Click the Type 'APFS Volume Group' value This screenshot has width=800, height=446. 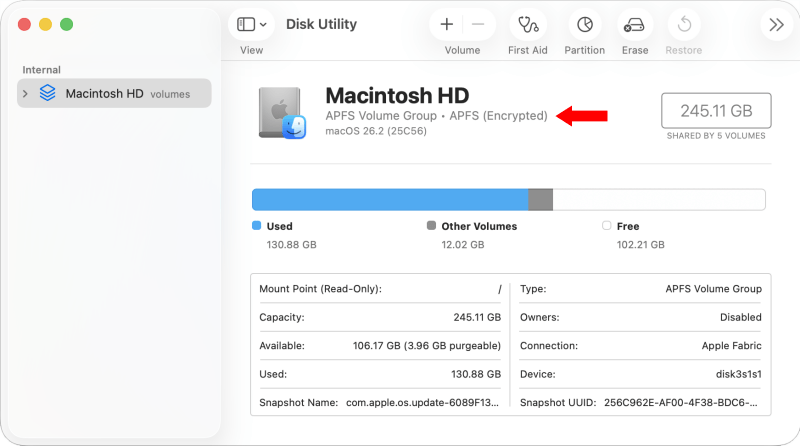pos(713,289)
